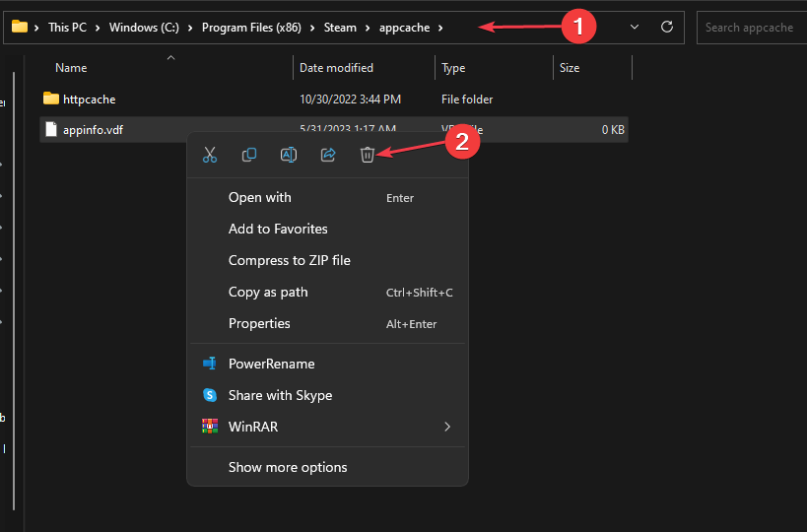Click the folder icon in address bar

(x=20, y=27)
